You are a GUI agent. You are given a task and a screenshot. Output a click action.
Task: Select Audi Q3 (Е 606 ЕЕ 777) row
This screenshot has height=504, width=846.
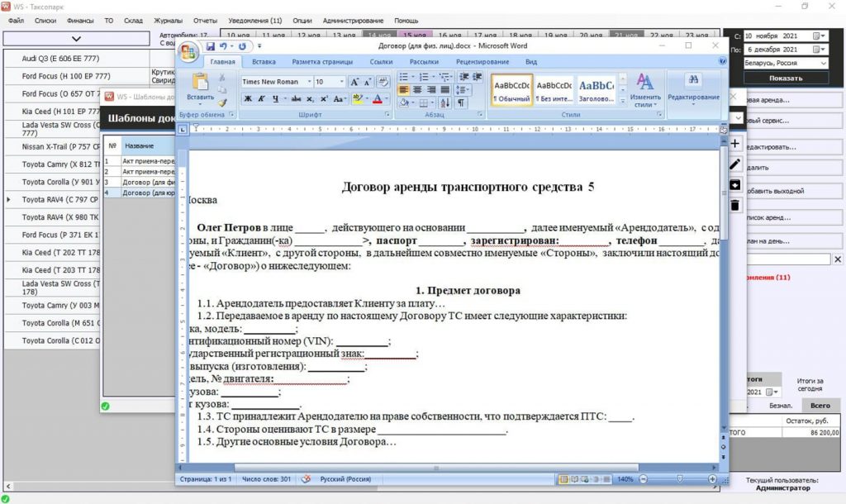[77, 59]
